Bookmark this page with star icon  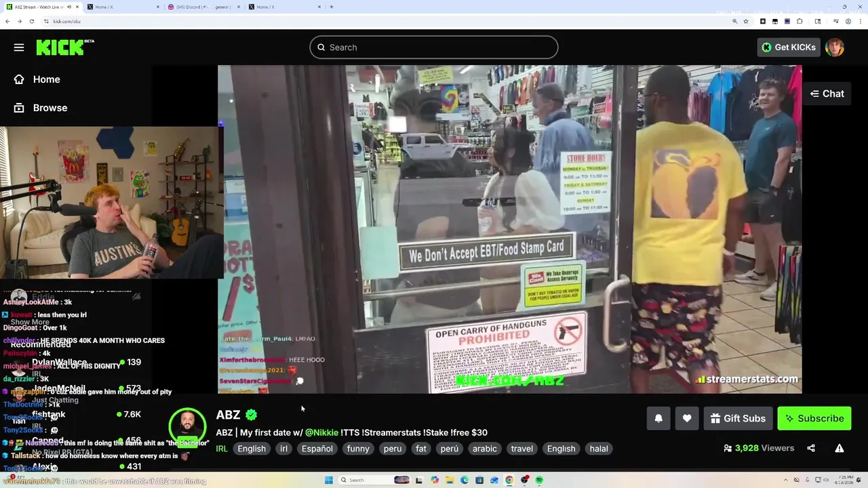[746, 21]
